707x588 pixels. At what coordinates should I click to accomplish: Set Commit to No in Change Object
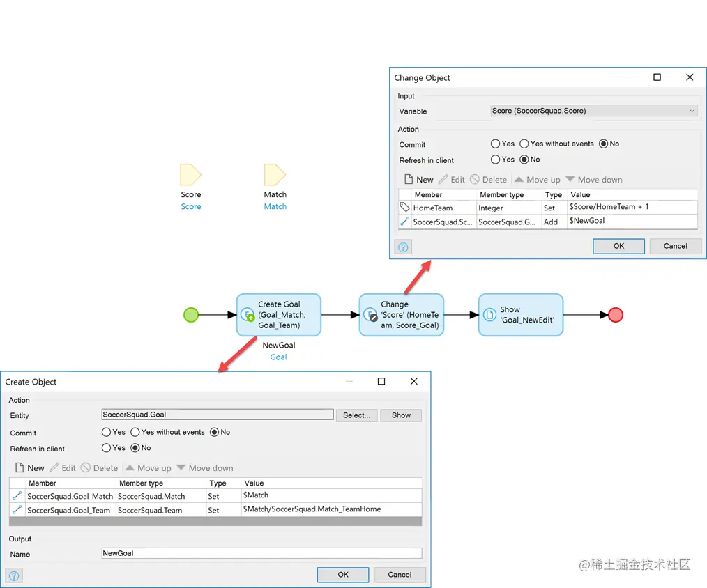603,144
